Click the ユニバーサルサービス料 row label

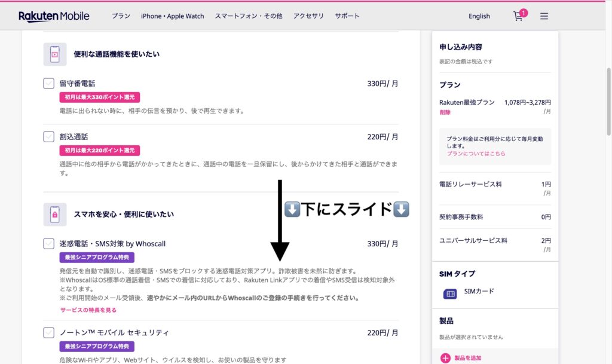tap(473, 241)
